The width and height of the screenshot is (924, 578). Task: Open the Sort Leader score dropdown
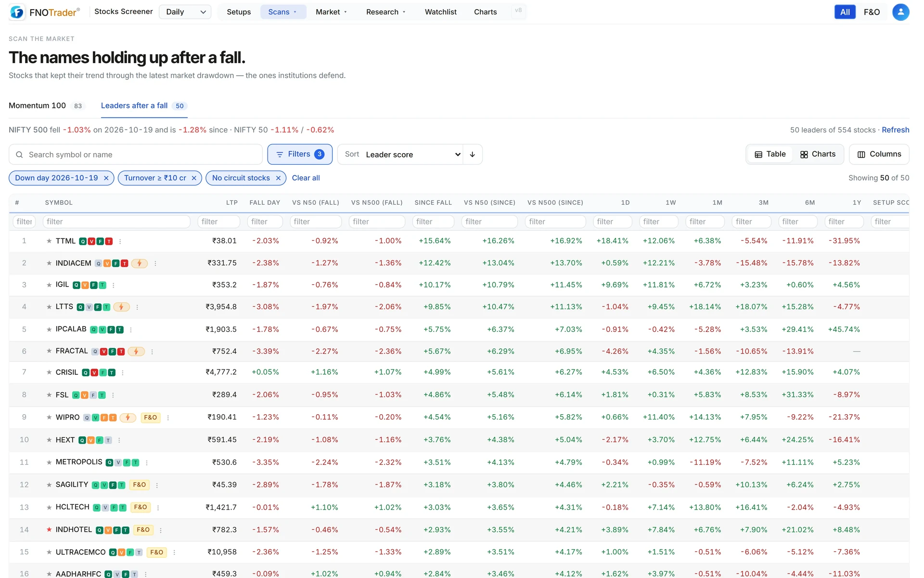413,155
